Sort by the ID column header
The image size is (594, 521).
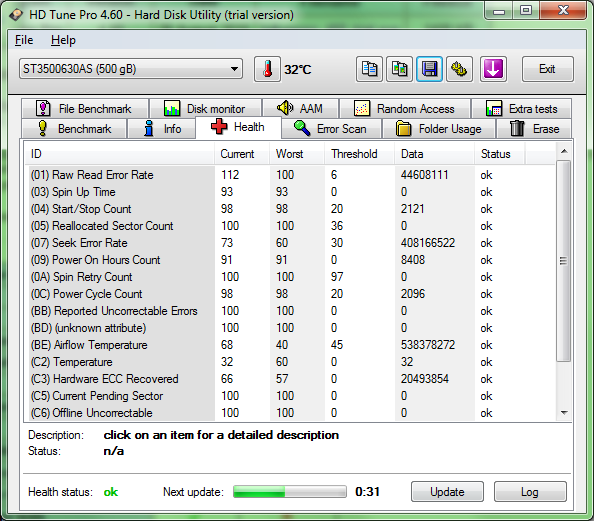120,154
